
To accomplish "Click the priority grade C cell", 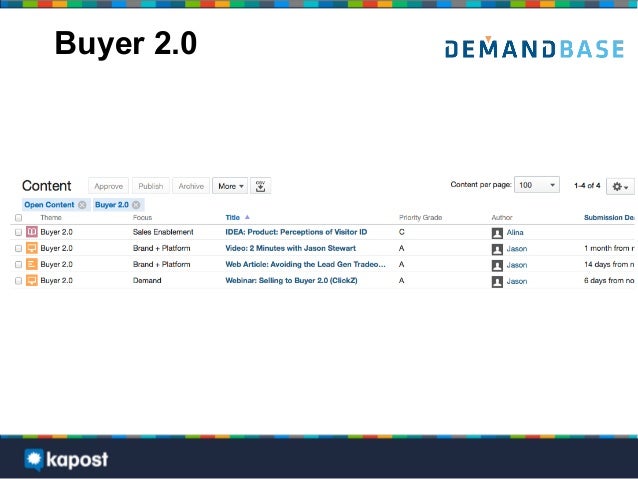I will tap(402, 232).
